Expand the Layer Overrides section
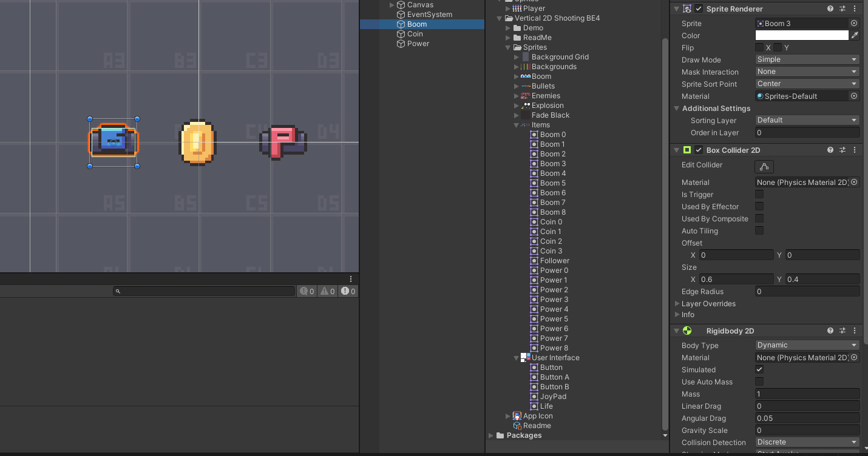Image resolution: width=868 pixels, height=456 pixels. click(677, 304)
